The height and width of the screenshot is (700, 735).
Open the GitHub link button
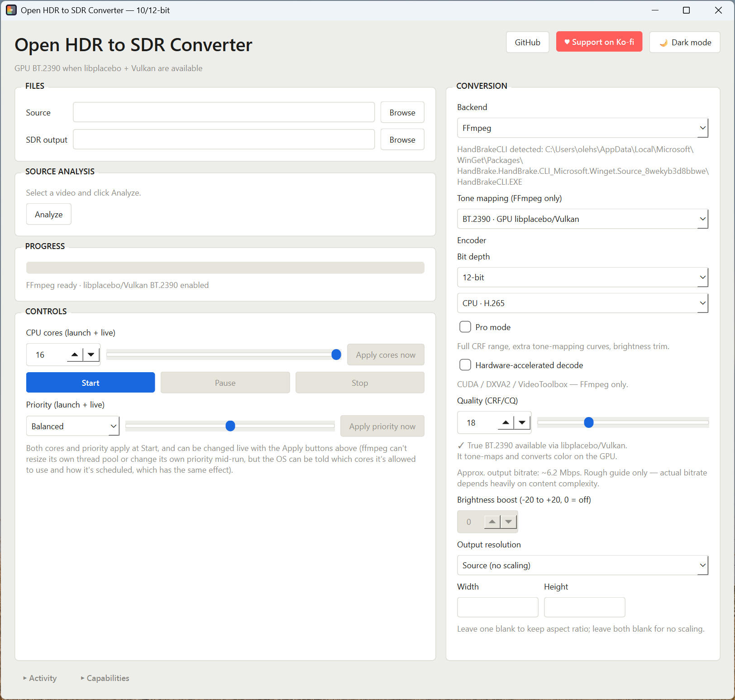point(528,42)
